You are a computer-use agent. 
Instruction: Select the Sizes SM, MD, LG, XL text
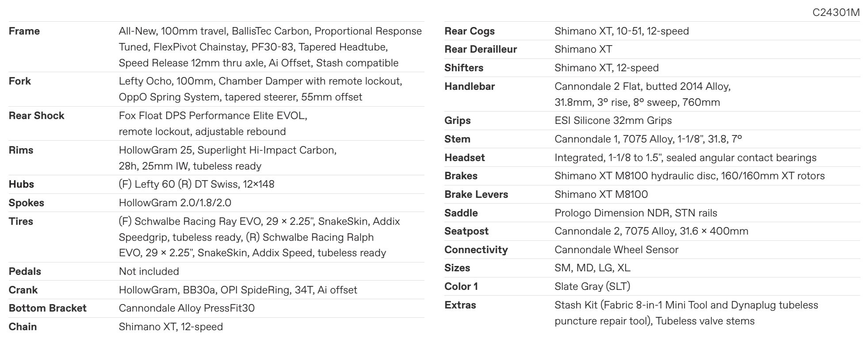click(x=593, y=268)
